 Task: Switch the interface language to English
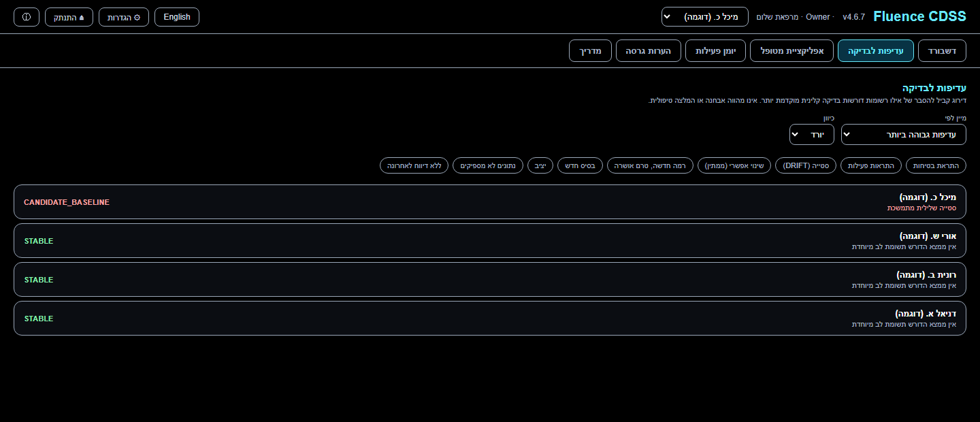click(x=177, y=17)
